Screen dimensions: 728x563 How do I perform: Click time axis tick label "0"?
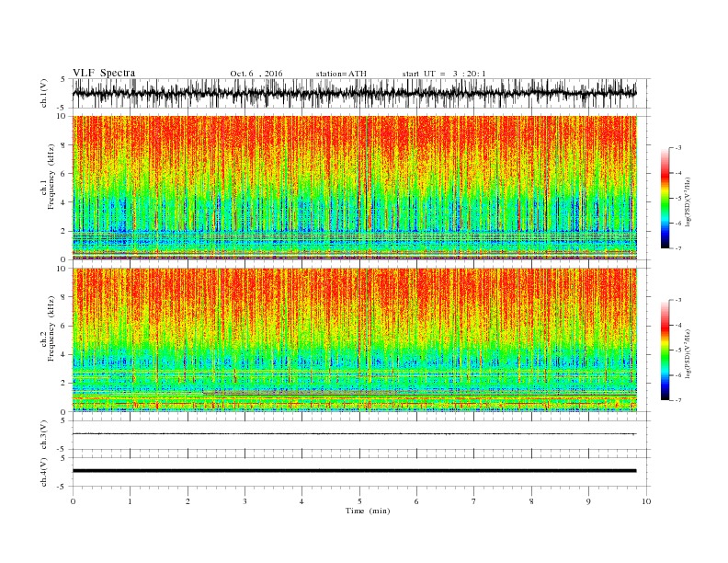pyautogui.click(x=73, y=501)
